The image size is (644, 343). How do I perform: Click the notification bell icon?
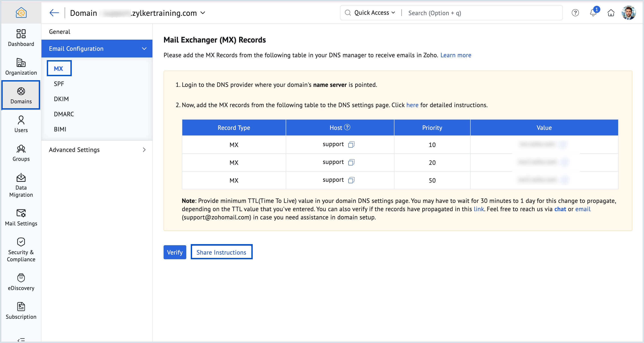coord(593,13)
